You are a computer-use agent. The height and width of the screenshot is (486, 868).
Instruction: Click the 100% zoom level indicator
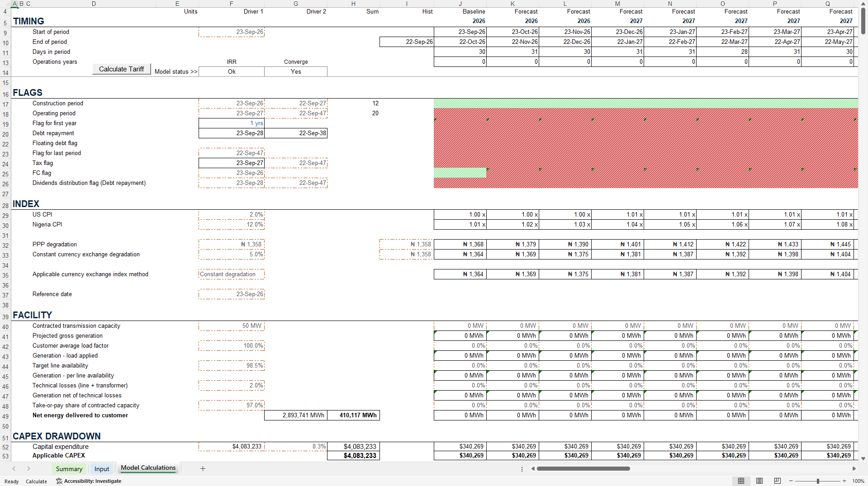point(858,481)
